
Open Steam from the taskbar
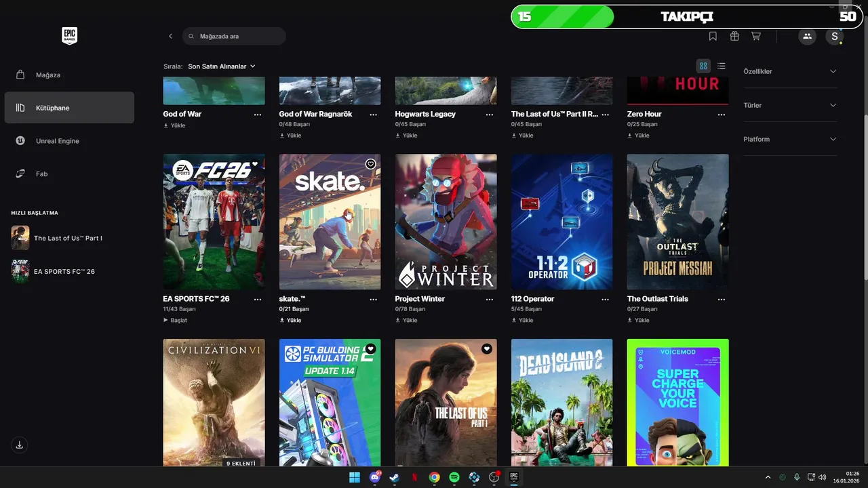coord(394,477)
